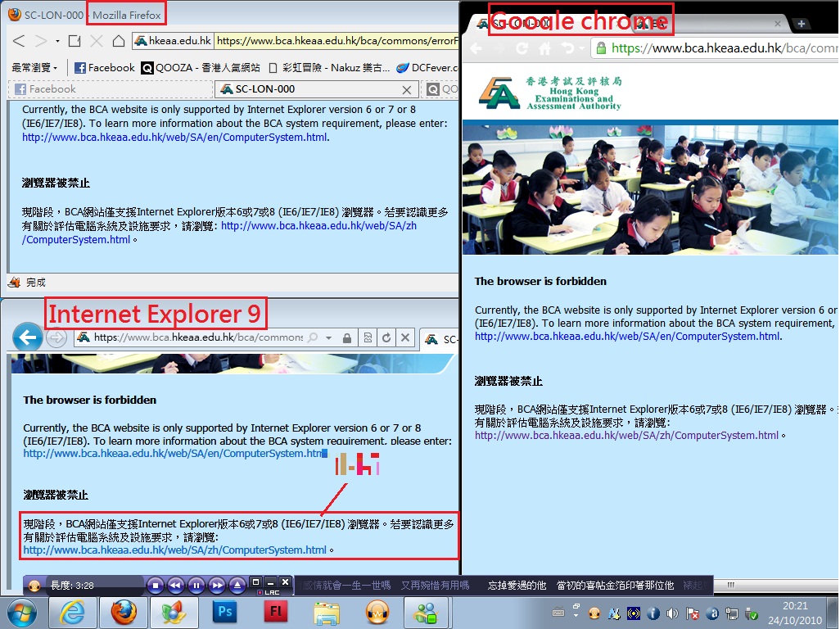Stop playback in the music player bar
Image resolution: width=840 pixels, height=629 pixels.
[156, 586]
